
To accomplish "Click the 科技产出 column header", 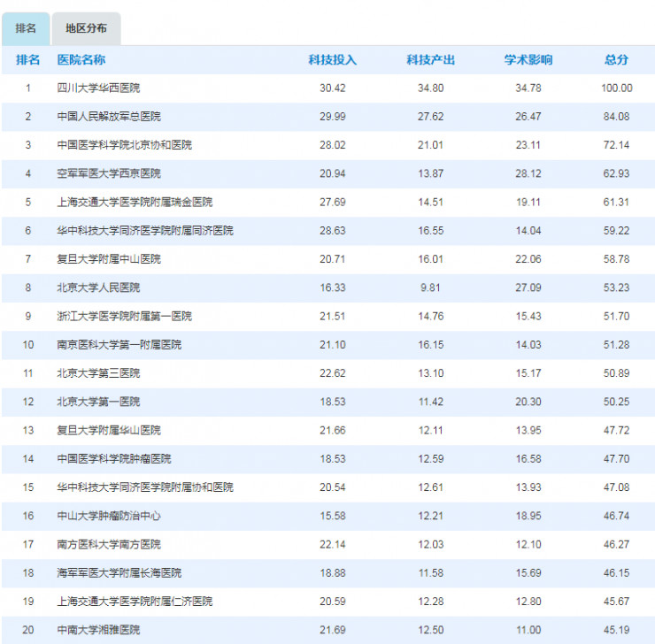I will point(430,60).
